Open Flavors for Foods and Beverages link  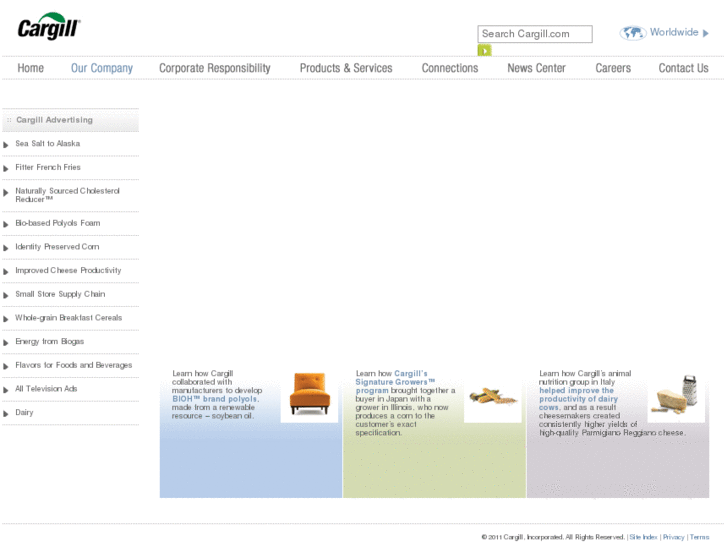point(74,365)
